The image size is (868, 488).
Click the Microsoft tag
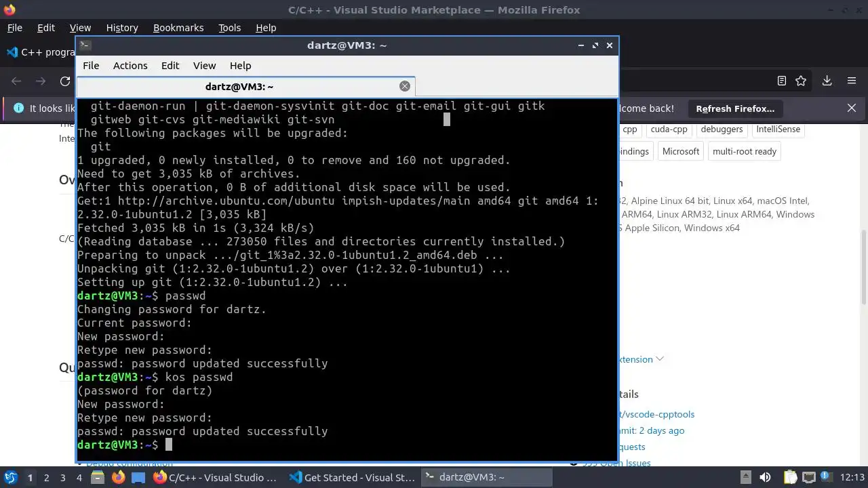[681, 151]
